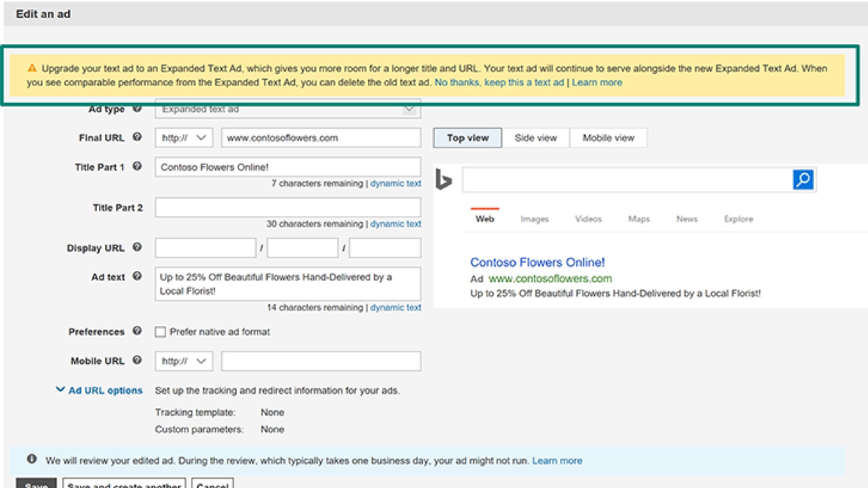Click Learn more in review notice
Image resolution: width=868 pixels, height=488 pixels.
point(557,461)
